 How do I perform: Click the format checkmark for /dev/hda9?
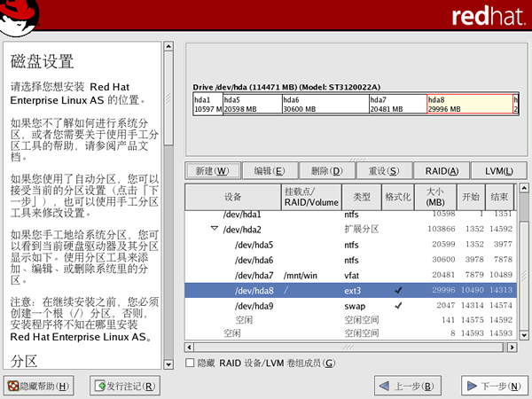(398, 305)
